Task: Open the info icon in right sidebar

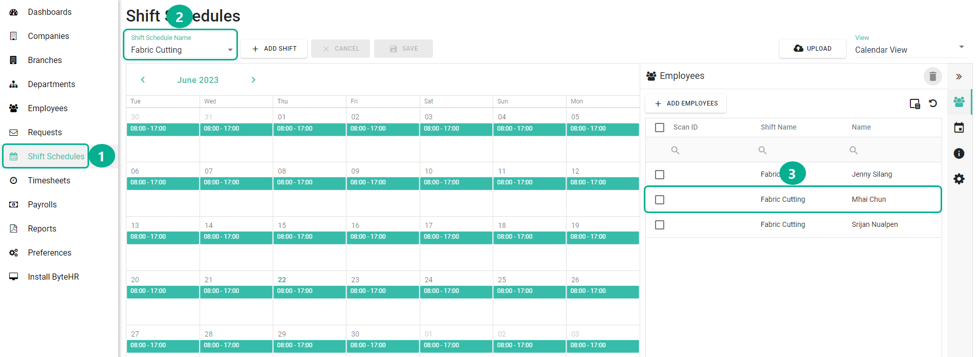Action: [959, 153]
